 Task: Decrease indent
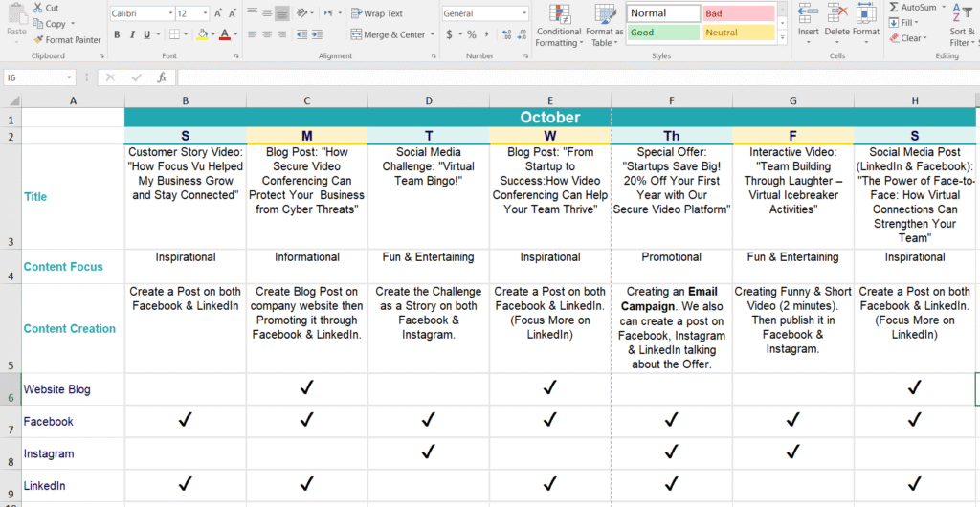pos(301,35)
